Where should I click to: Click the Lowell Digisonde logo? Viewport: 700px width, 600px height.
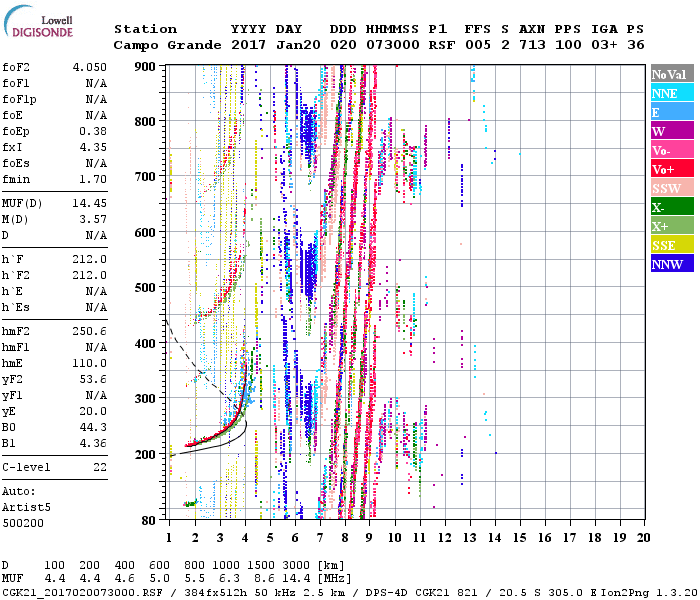click(x=38, y=21)
